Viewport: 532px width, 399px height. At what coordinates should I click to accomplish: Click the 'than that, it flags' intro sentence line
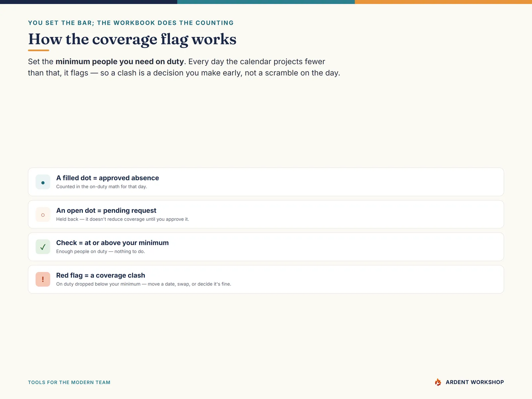pos(184,73)
